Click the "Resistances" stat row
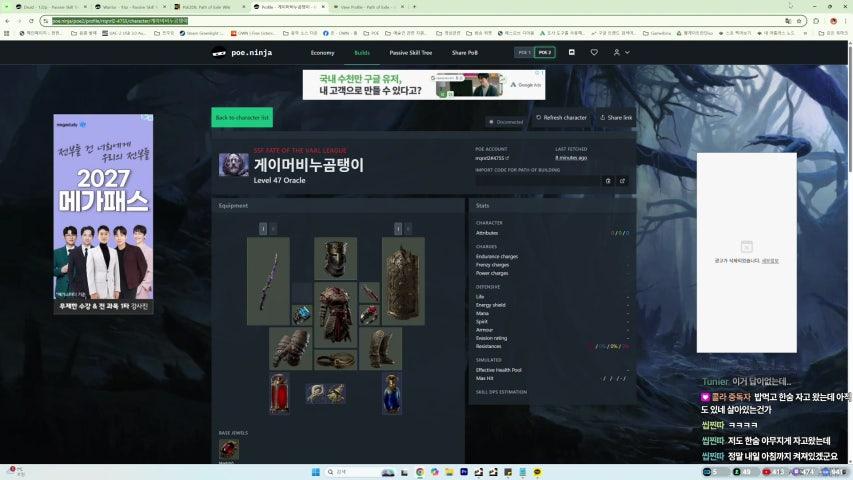Image resolution: width=853 pixels, height=480 pixels. click(x=552, y=346)
